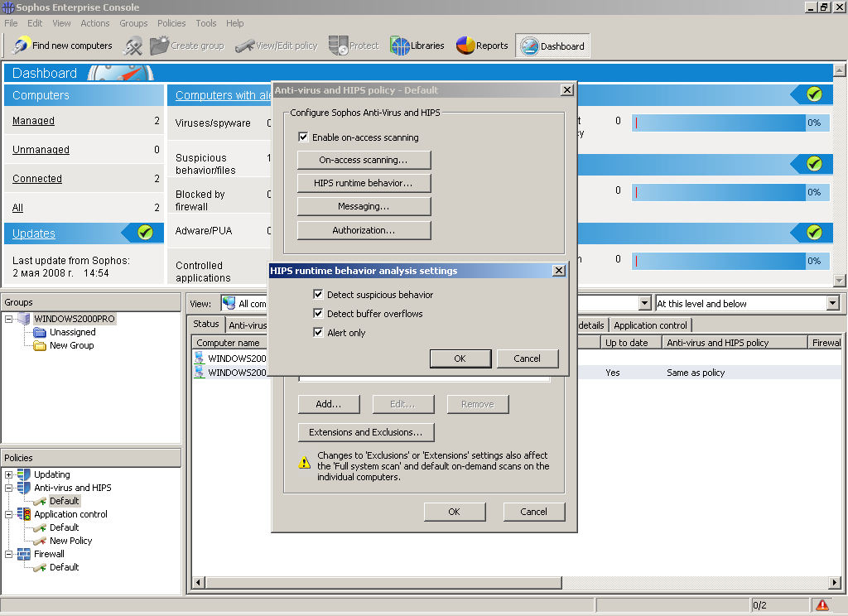Viewport: 848px width, 616px height.
Task: Click the View/Edit policy pen icon
Action: click(x=244, y=46)
